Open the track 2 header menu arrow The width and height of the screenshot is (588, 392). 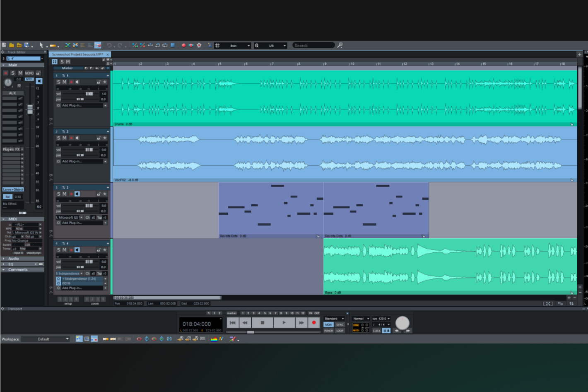[108, 131]
